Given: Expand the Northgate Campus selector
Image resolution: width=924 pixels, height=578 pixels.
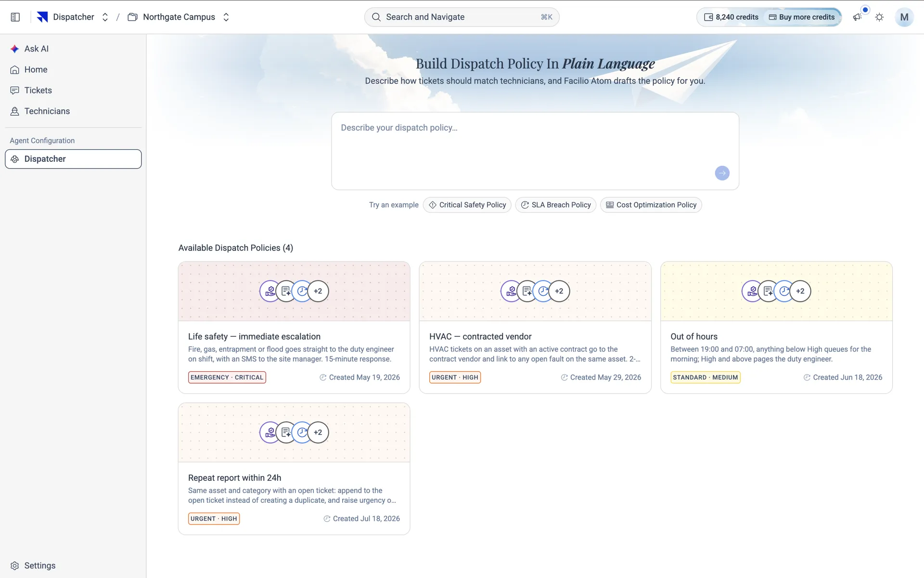Looking at the screenshot, I should tap(226, 17).
